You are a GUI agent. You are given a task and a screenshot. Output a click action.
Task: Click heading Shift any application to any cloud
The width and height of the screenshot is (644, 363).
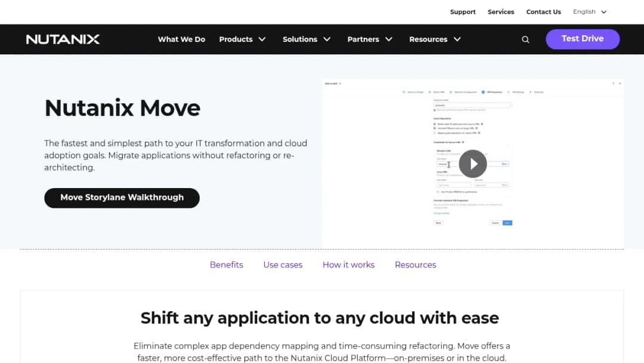[320, 318]
